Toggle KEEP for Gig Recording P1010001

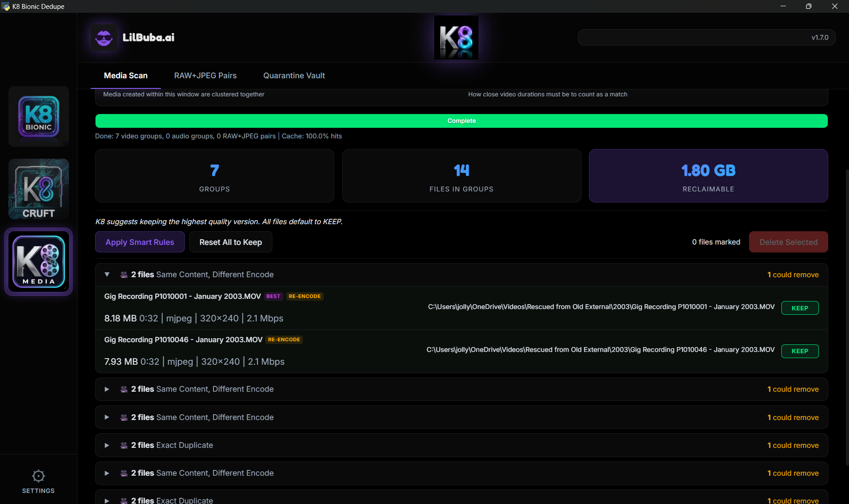point(799,308)
